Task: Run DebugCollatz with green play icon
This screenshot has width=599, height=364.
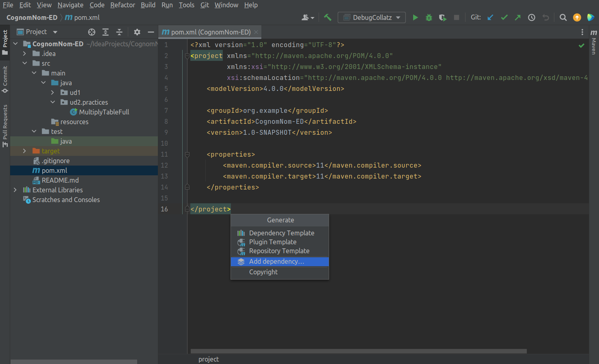Action: [x=415, y=17]
